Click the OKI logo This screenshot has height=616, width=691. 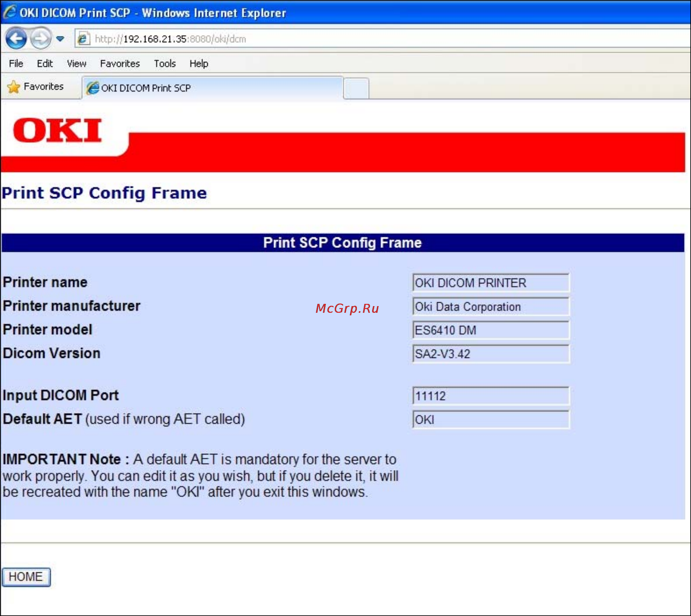point(58,130)
